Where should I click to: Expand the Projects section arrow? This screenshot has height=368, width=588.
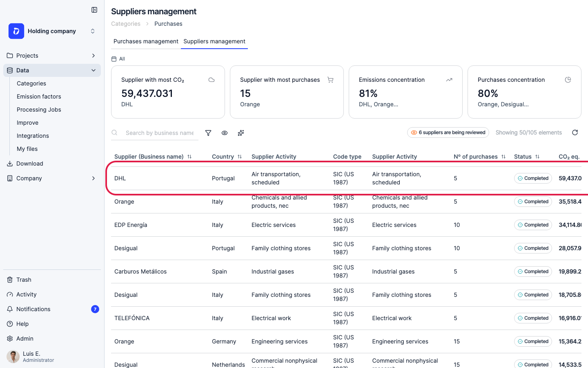pos(94,56)
